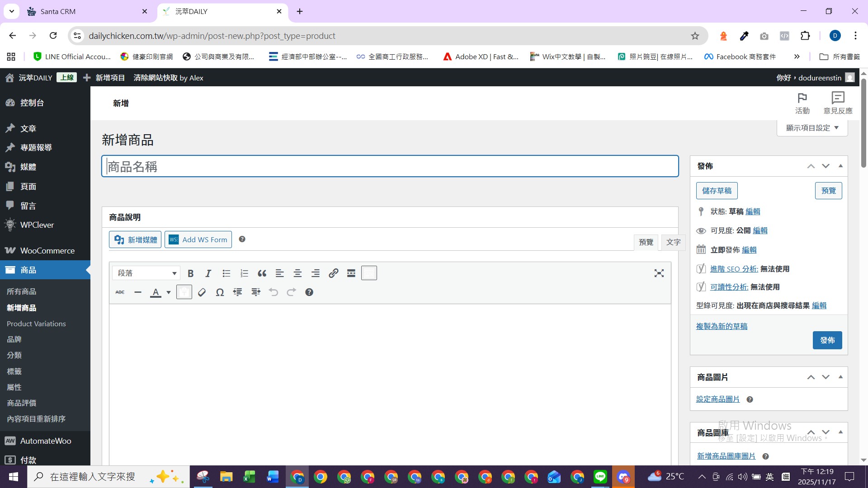Click the special character omega icon
Image resolution: width=868 pixels, height=488 pixels.
coord(220,292)
